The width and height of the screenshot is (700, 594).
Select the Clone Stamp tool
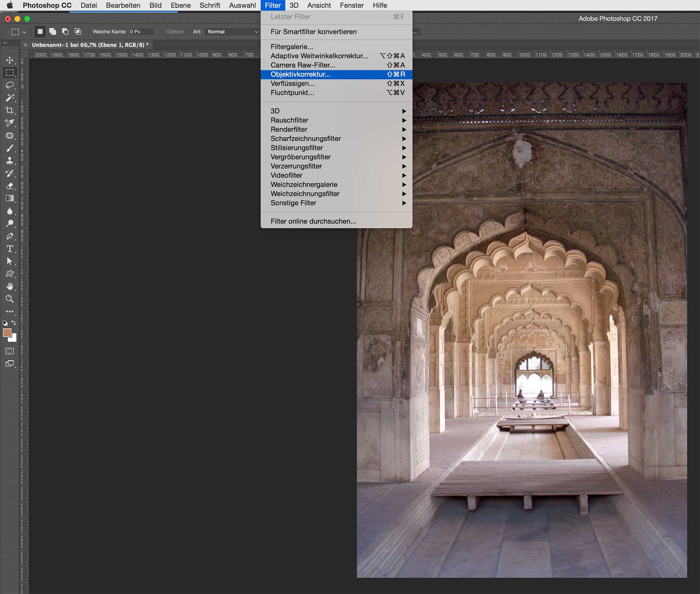click(x=10, y=161)
